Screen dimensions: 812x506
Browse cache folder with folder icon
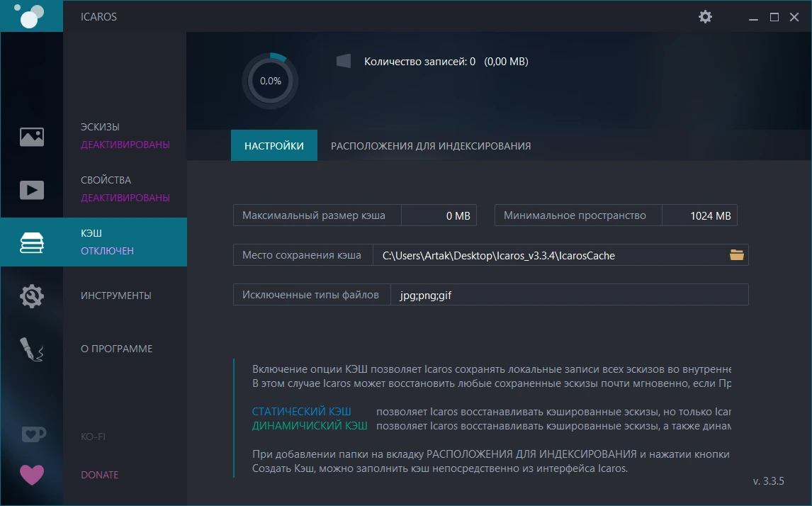(736, 255)
